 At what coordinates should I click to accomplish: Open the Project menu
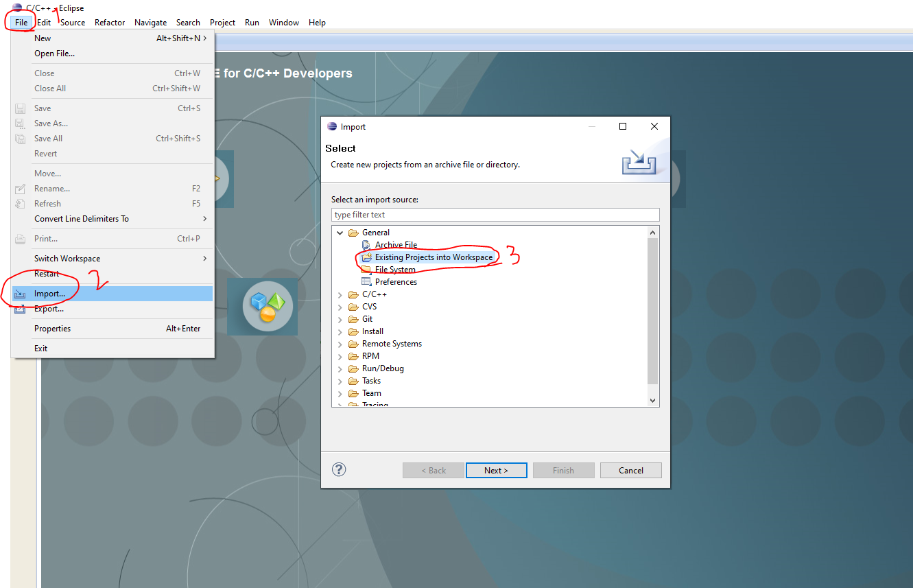(x=222, y=23)
